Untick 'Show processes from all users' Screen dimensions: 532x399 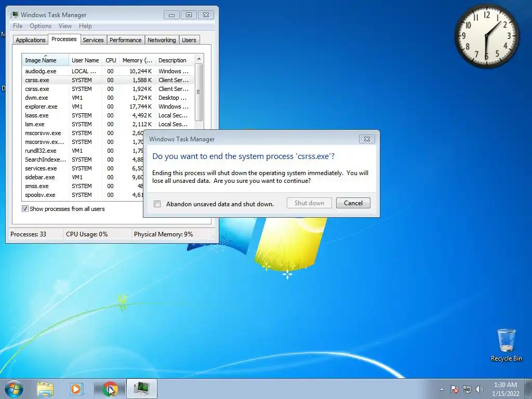pos(25,209)
